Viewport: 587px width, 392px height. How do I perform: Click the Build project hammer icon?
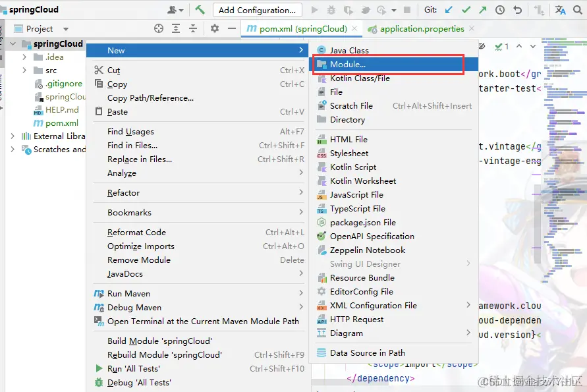tap(200, 10)
